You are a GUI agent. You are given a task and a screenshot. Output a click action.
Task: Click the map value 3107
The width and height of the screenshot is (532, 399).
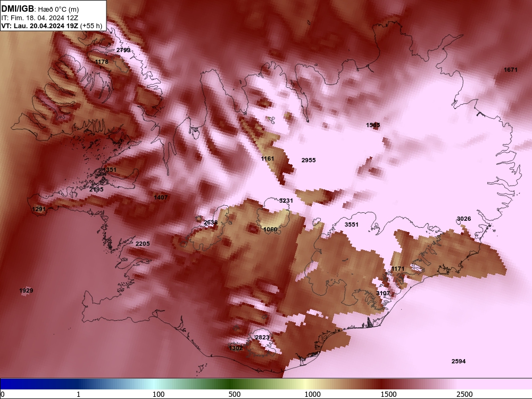coord(383,294)
